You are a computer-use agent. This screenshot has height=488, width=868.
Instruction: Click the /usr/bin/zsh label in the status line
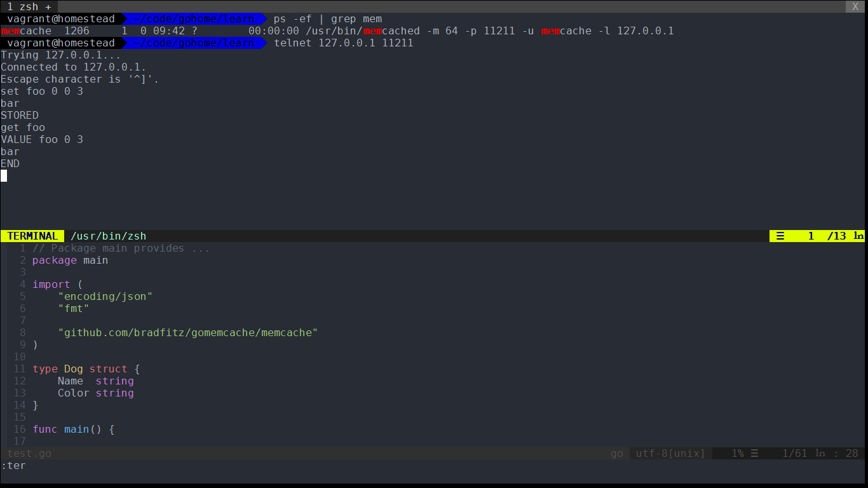tap(109, 236)
